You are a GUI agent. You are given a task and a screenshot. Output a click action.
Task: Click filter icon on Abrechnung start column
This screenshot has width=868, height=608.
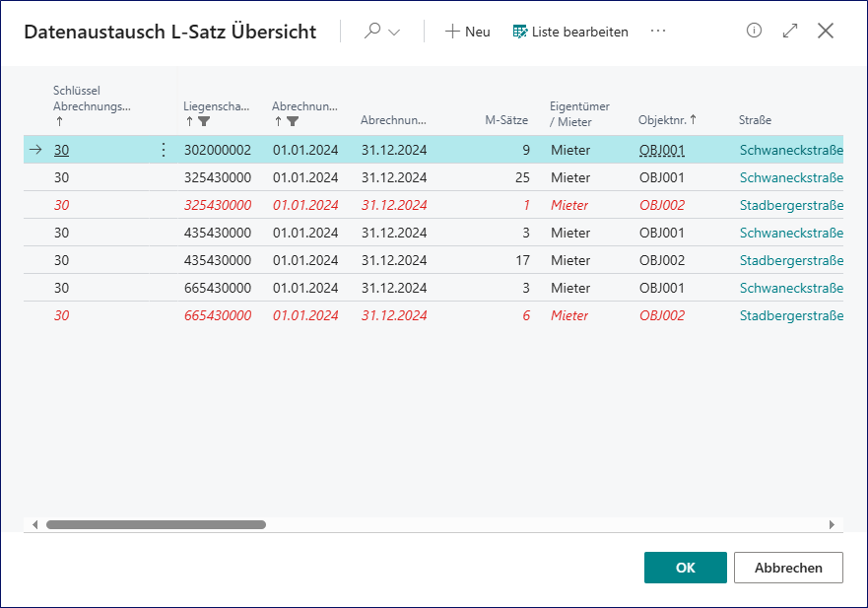click(x=293, y=121)
